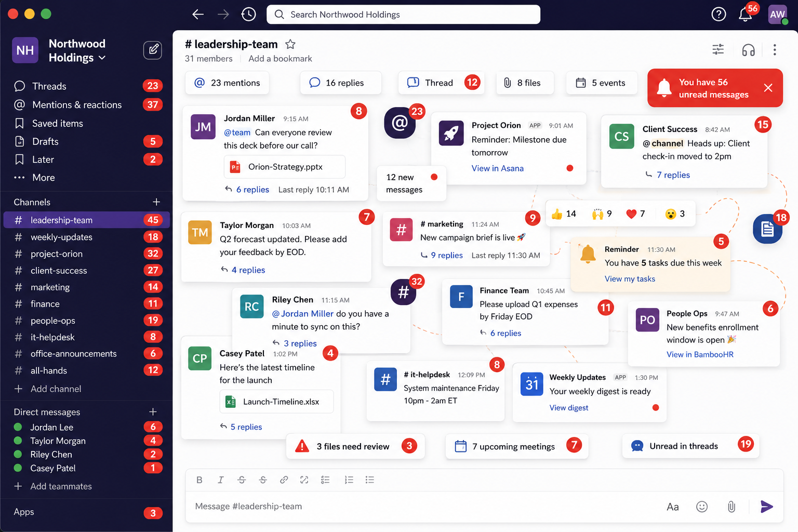
Task: Click the AW user avatar
Action: click(777, 15)
